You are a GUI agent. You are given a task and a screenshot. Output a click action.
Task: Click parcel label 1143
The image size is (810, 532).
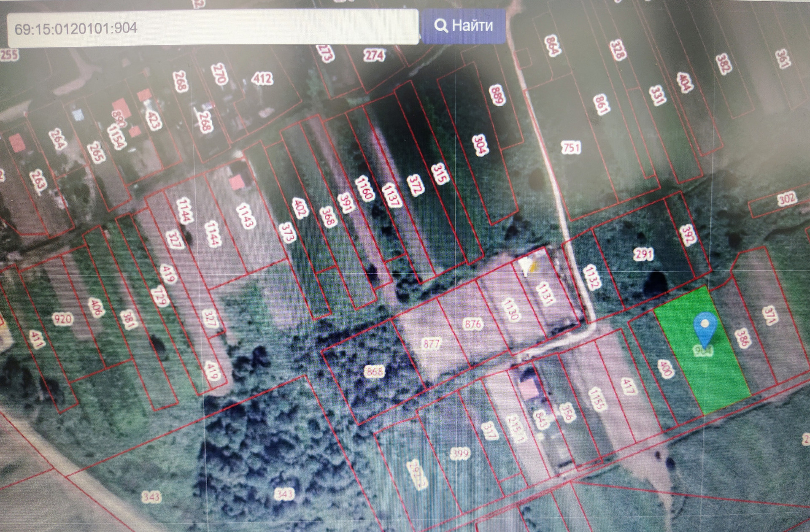pos(246,216)
